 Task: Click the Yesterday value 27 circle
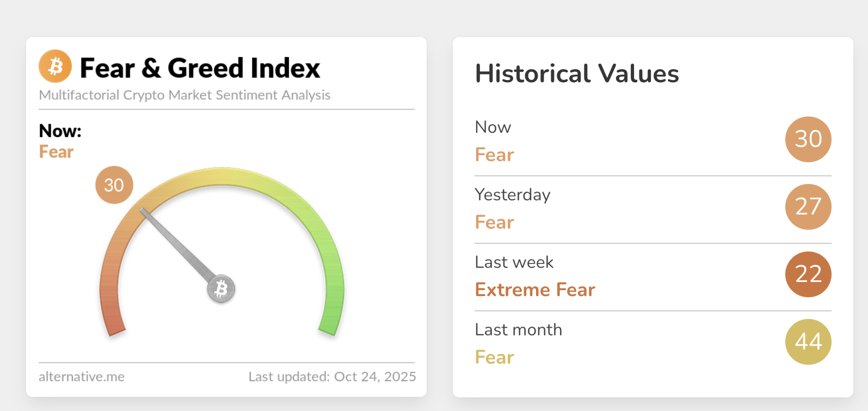click(808, 207)
